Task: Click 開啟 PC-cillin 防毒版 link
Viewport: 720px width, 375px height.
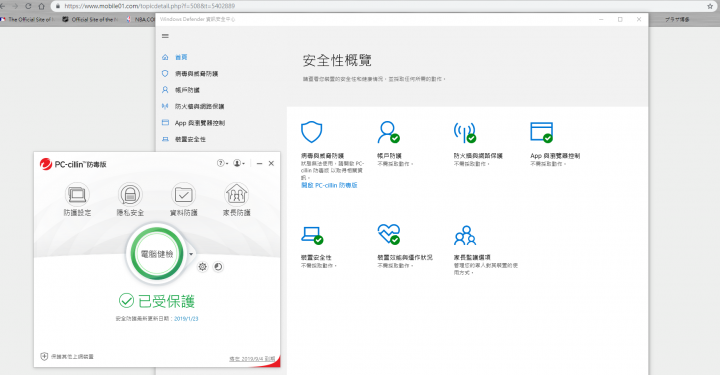Action: pos(329,185)
